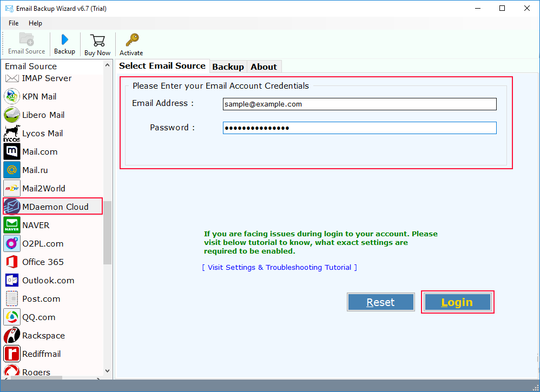This screenshot has width=540, height=392.
Task: Click the Reset button
Action: 380,302
